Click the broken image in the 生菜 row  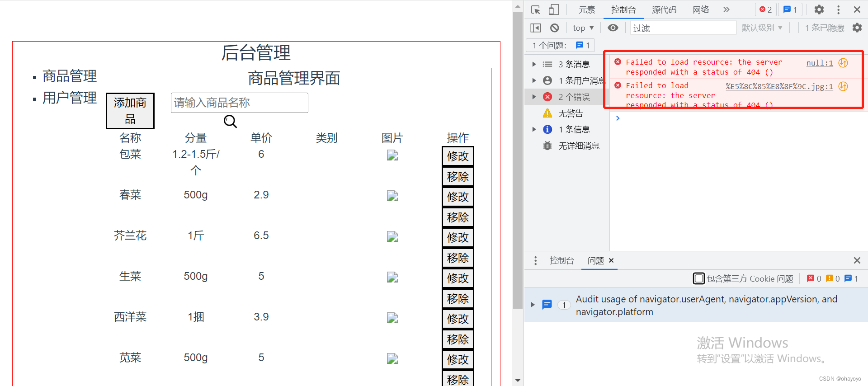[x=392, y=278]
